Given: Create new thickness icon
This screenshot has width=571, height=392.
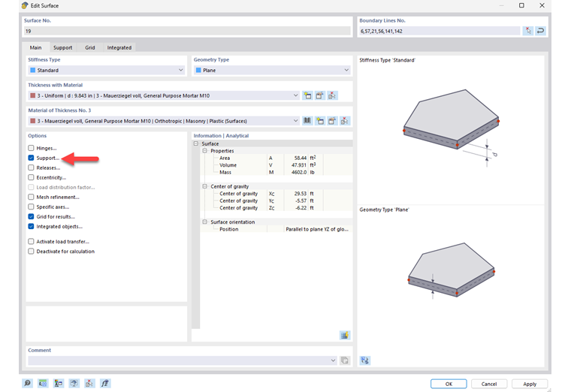Looking at the screenshot, I should (x=307, y=95).
